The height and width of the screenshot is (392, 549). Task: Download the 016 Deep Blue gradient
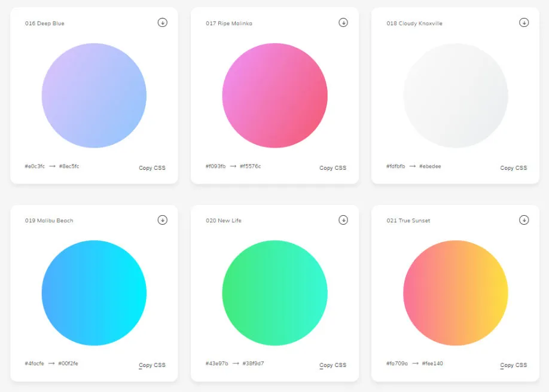(163, 22)
